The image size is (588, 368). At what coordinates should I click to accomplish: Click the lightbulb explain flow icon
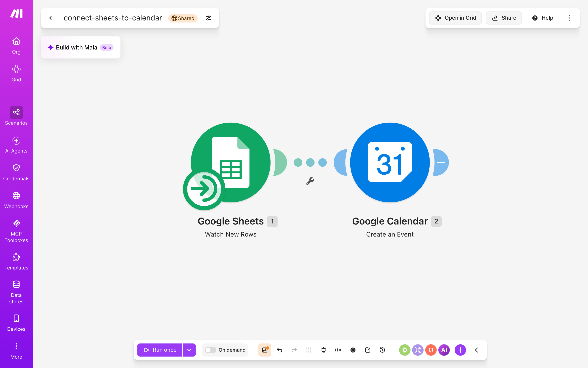tap(323, 350)
